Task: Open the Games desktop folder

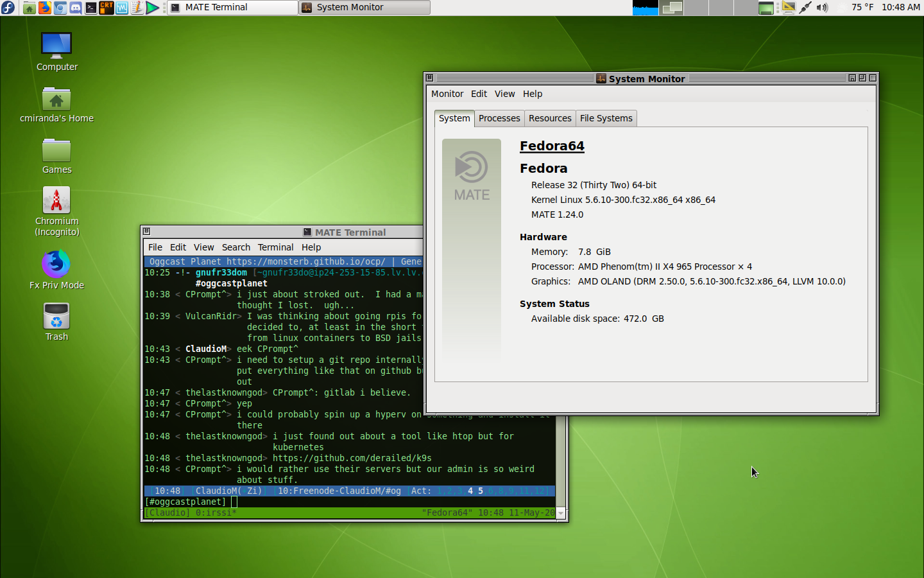Action: coord(56,156)
